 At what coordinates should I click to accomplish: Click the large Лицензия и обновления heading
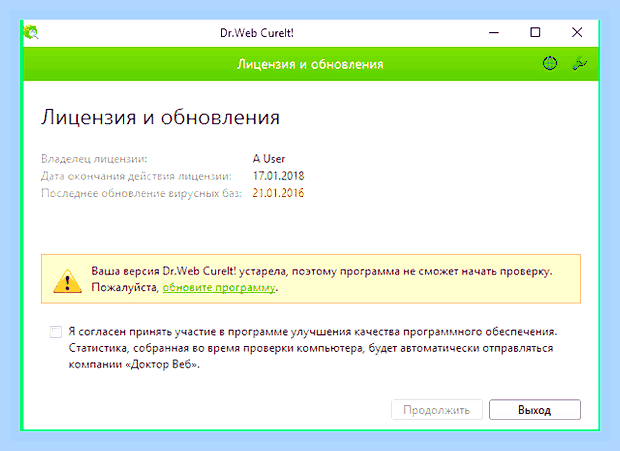160,117
